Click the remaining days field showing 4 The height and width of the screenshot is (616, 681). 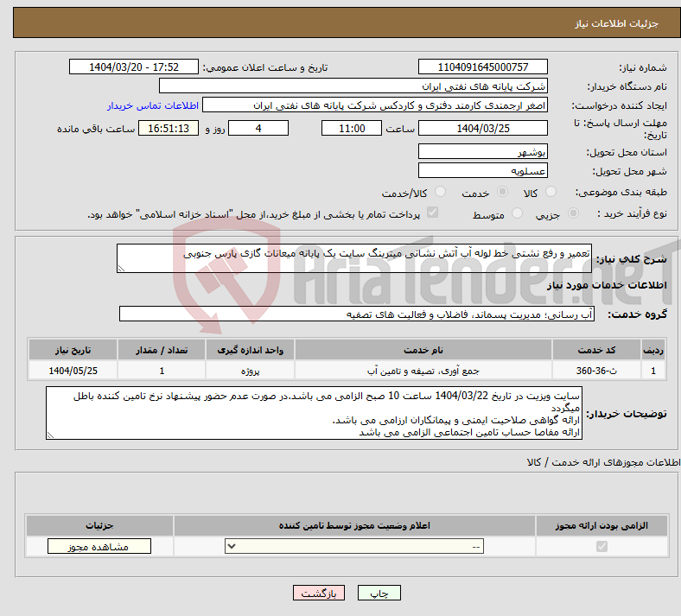[x=258, y=128]
